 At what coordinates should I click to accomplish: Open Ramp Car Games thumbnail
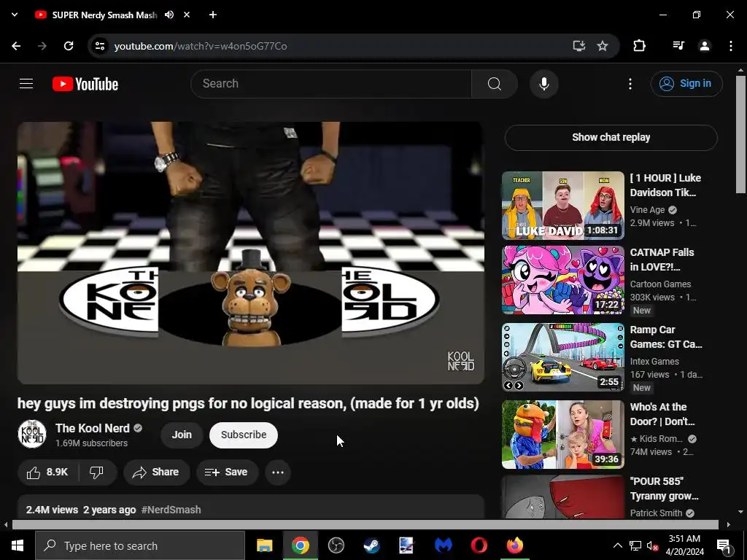pos(562,357)
